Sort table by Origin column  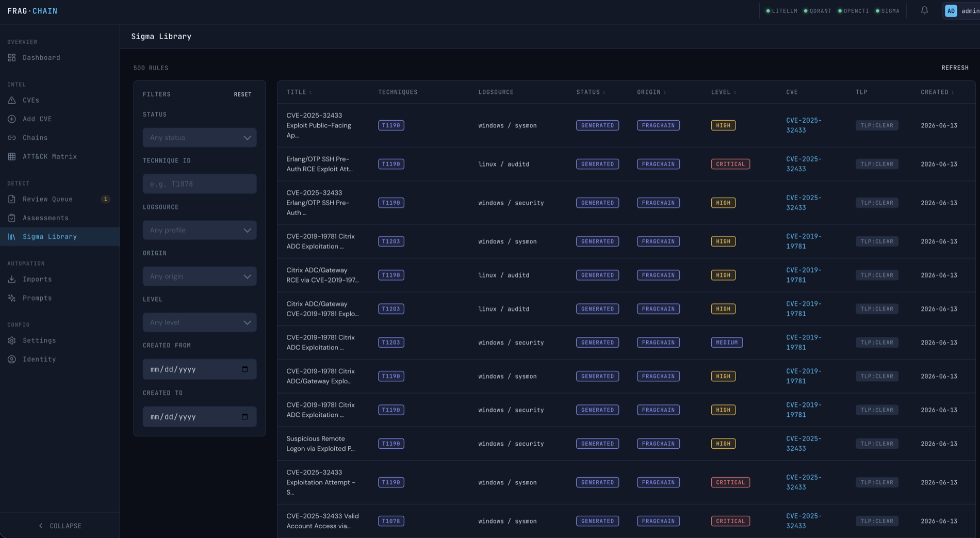(652, 92)
